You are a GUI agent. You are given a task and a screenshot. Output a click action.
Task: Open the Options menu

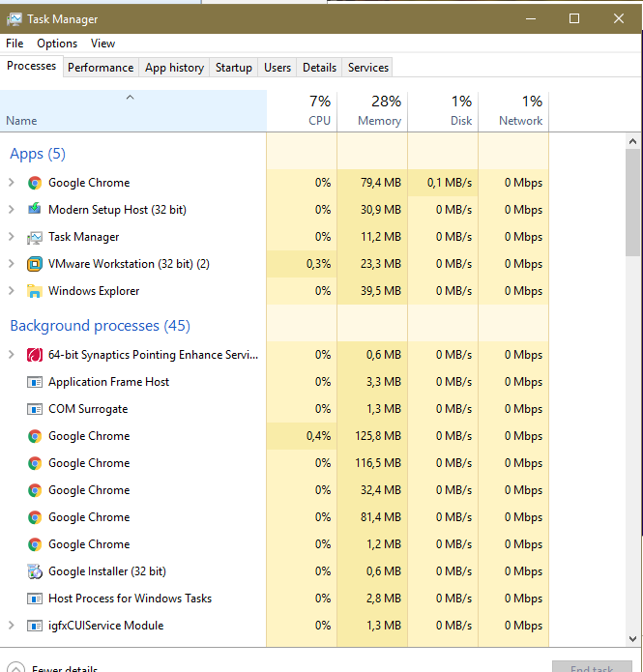tap(57, 44)
